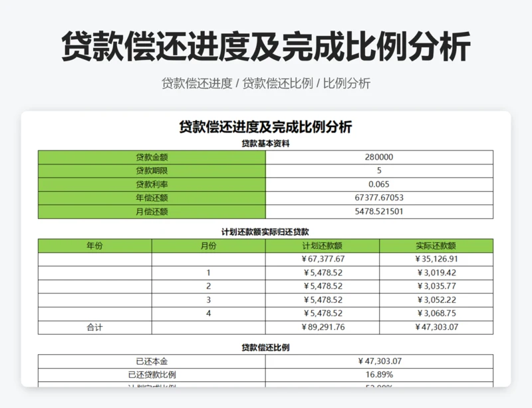
Task: Select the 贷款金额 label cell
Action: tap(152, 157)
